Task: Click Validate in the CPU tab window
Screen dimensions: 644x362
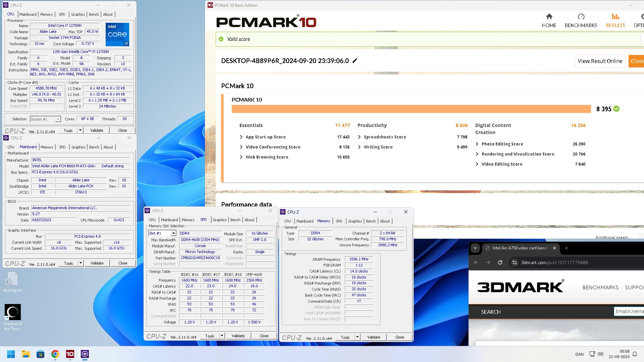Action: [97, 130]
